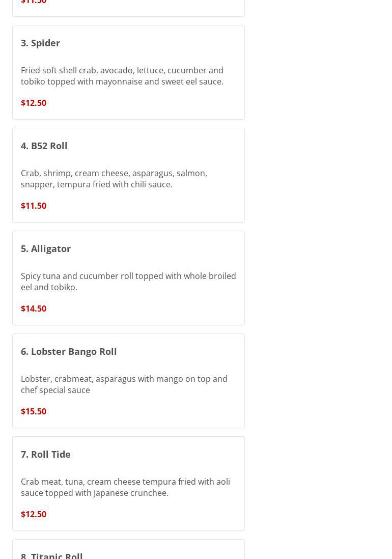The image size is (392, 559).
Task: Click the partially visible $11.50 price at top
Action: [x=34, y=2]
